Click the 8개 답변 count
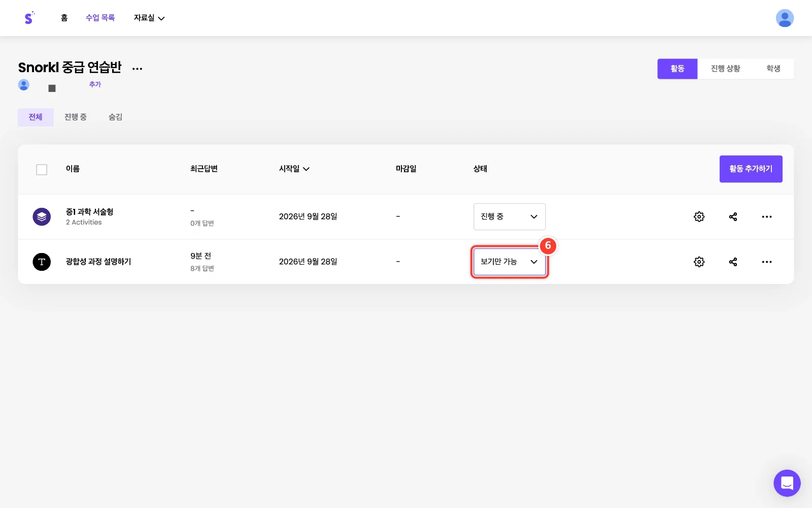The image size is (812, 508). pos(202,269)
